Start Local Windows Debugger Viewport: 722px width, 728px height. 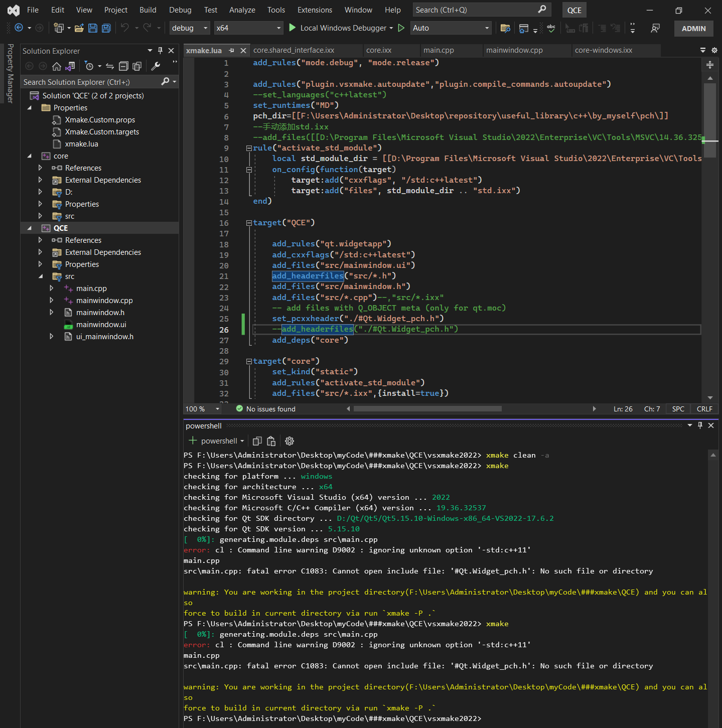pos(339,28)
